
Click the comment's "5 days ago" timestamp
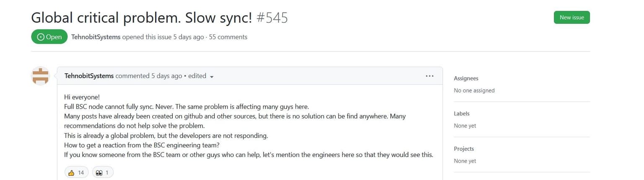[x=166, y=76]
